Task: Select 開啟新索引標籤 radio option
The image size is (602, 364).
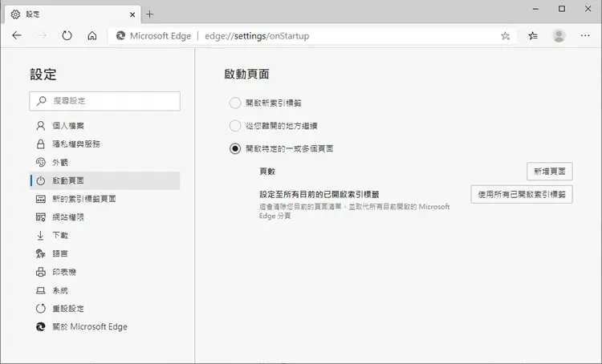Action: [x=235, y=103]
